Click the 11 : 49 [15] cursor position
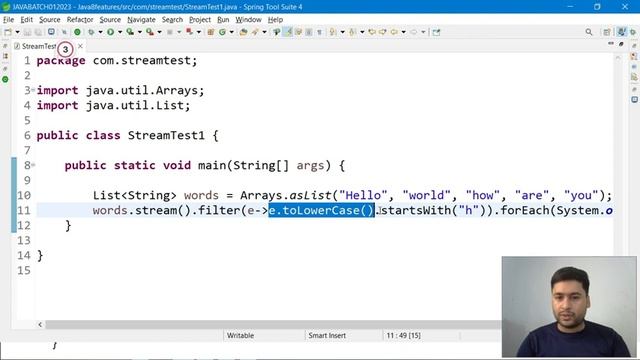 pyautogui.click(x=403, y=336)
